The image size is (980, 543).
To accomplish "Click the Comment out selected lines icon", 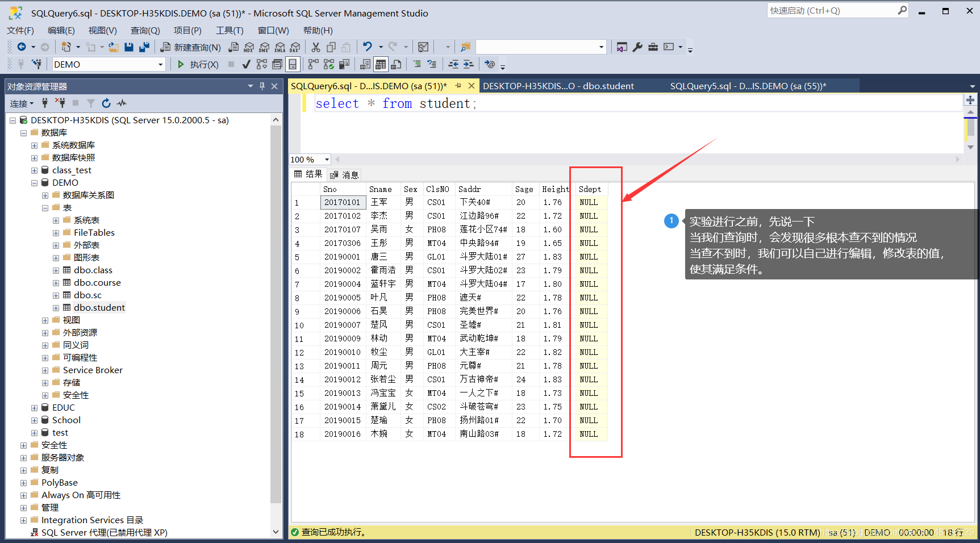I will 416,64.
